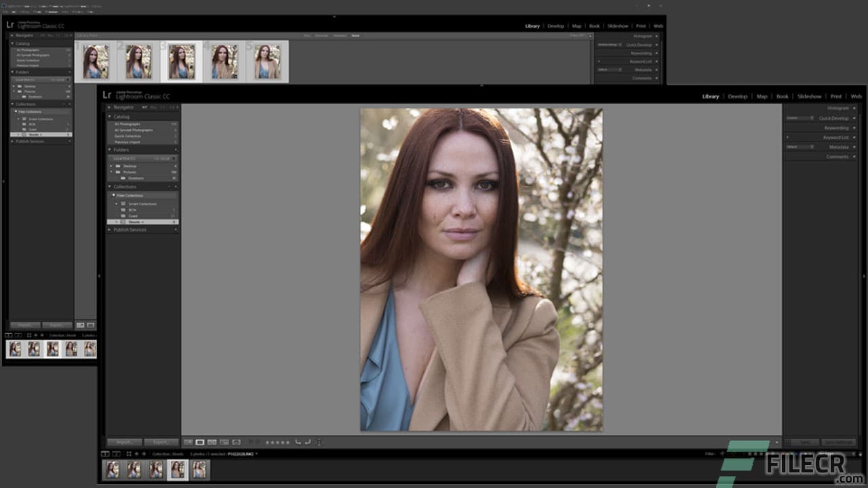Image resolution: width=868 pixels, height=488 pixels.
Task: Expand the Pictures folder
Action: click(x=111, y=172)
